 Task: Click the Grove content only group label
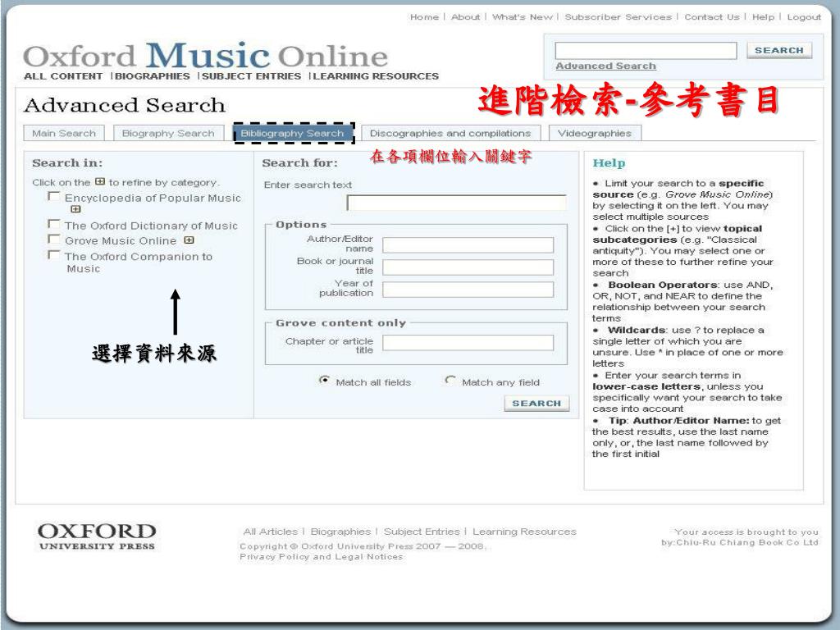(x=340, y=322)
